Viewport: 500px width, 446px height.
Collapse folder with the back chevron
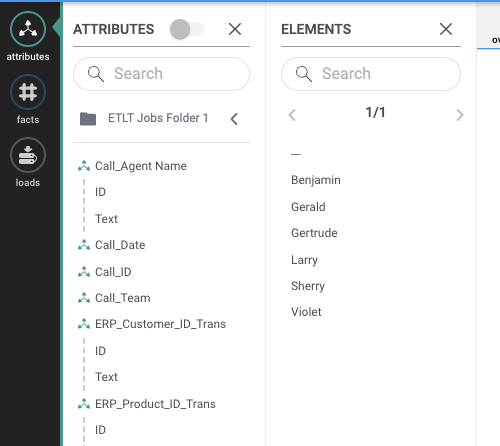click(234, 119)
